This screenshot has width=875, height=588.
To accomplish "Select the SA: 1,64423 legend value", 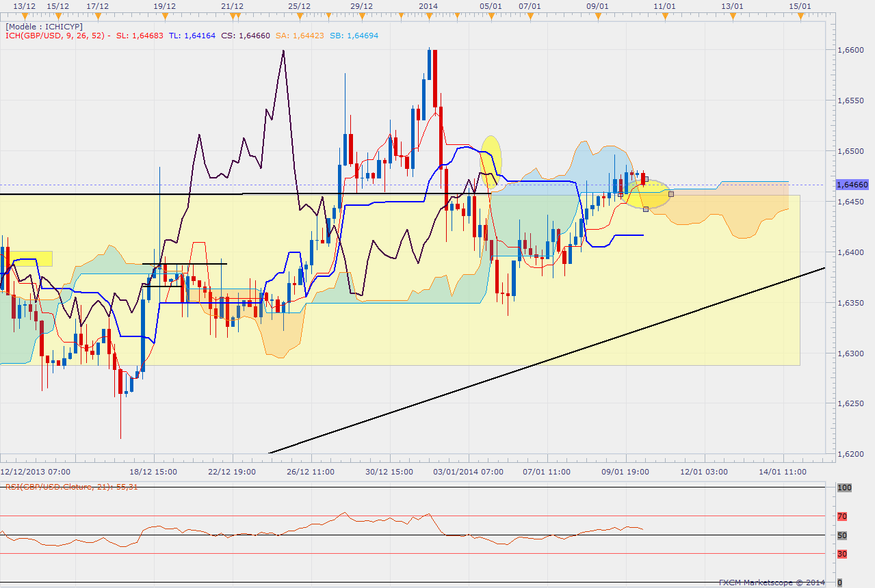I will (300, 36).
